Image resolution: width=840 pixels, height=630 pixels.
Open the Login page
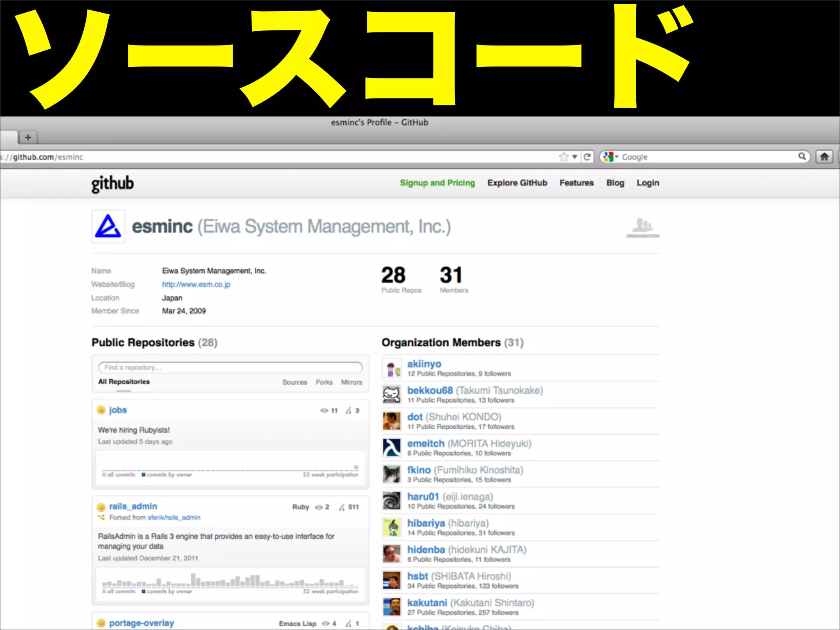tap(648, 183)
